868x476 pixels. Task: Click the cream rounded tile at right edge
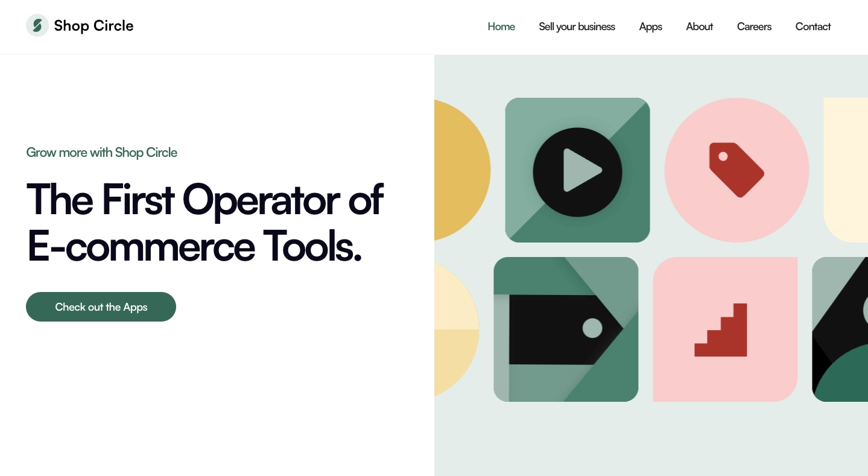[846, 170]
